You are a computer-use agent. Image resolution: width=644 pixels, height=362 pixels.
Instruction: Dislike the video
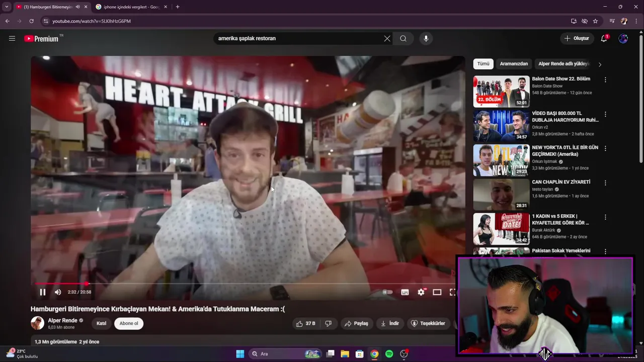[x=328, y=323]
